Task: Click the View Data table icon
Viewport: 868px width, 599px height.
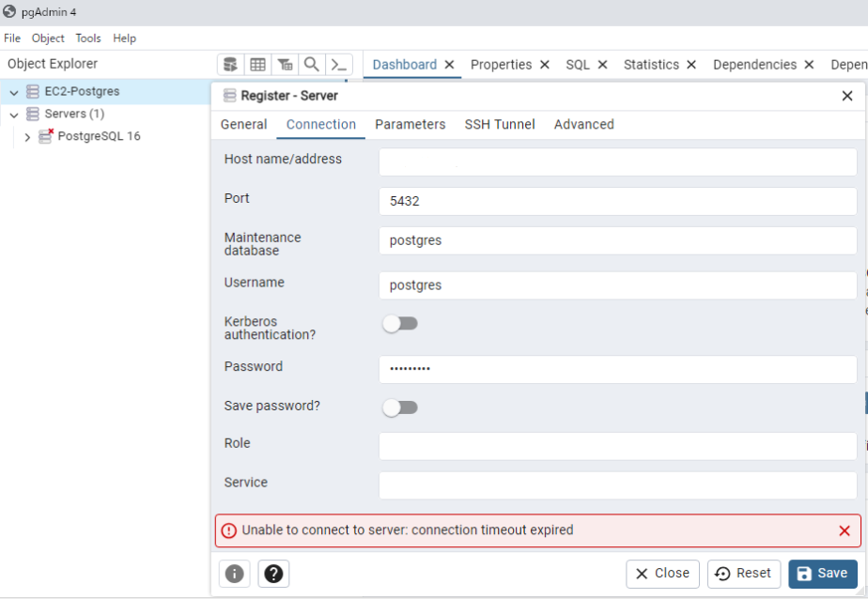Action: coord(257,65)
